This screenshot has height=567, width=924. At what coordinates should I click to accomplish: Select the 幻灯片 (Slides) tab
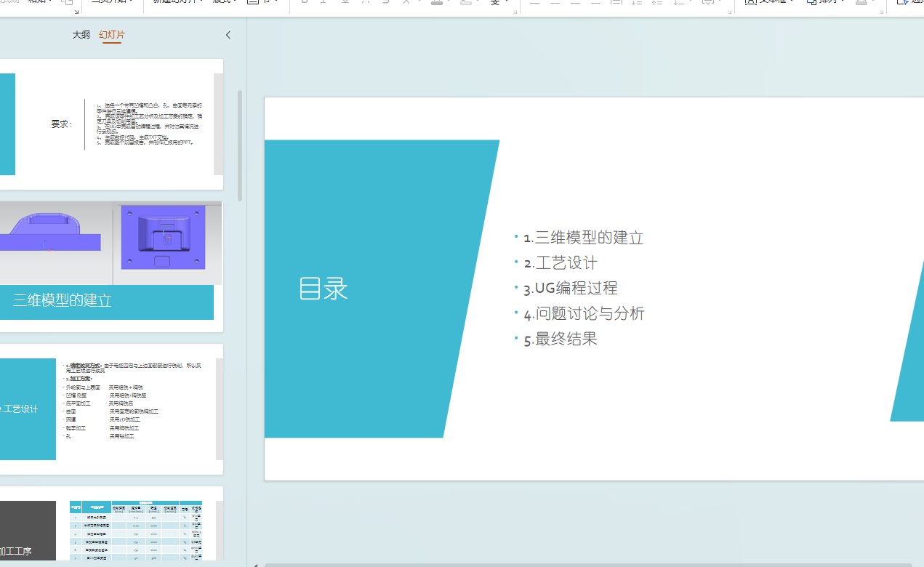pyautogui.click(x=111, y=34)
